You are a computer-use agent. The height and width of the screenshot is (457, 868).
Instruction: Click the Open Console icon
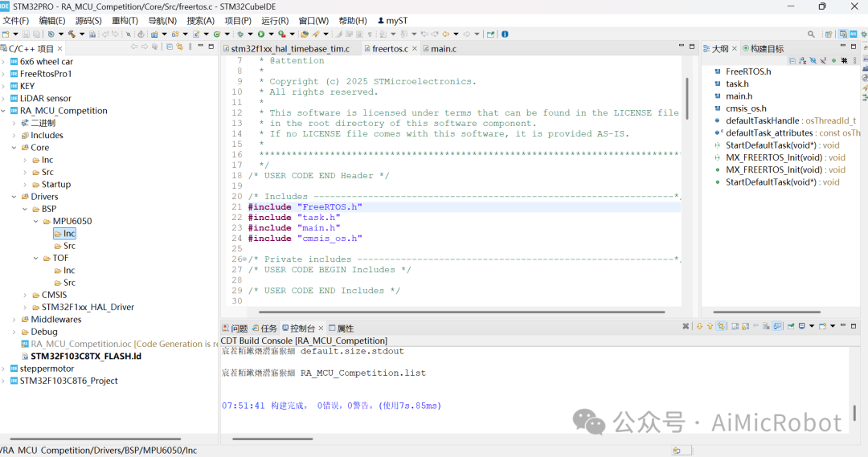pos(822,326)
